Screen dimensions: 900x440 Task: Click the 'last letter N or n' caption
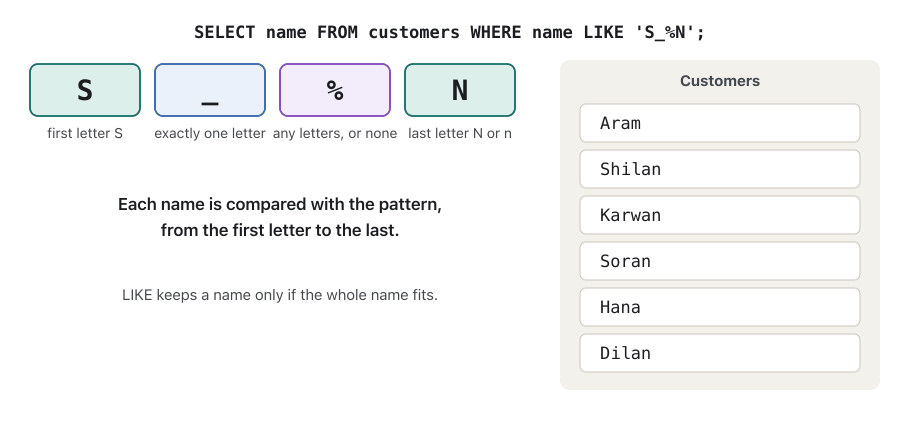pyautogui.click(x=460, y=133)
